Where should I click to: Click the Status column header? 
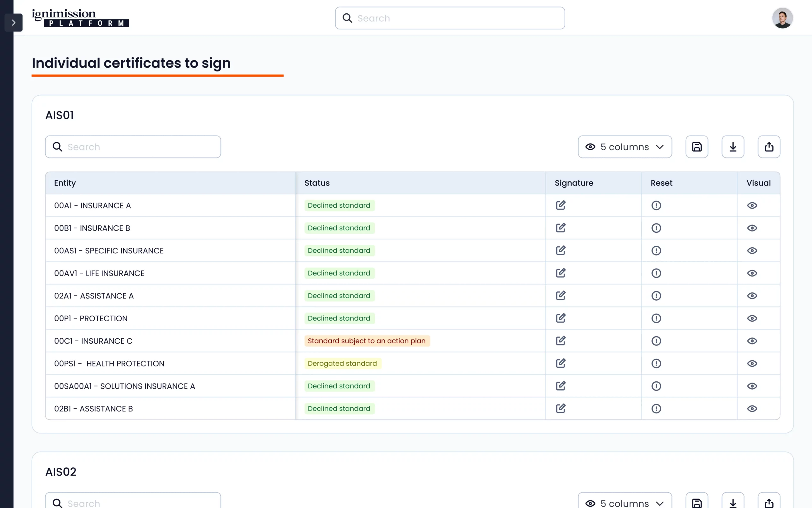point(420,183)
